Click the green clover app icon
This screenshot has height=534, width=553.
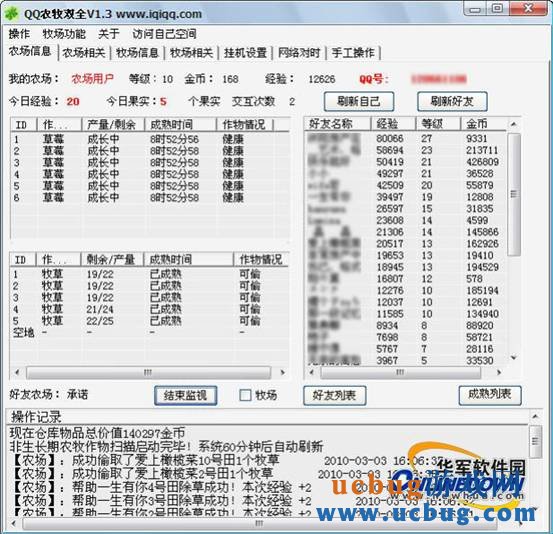(12, 13)
